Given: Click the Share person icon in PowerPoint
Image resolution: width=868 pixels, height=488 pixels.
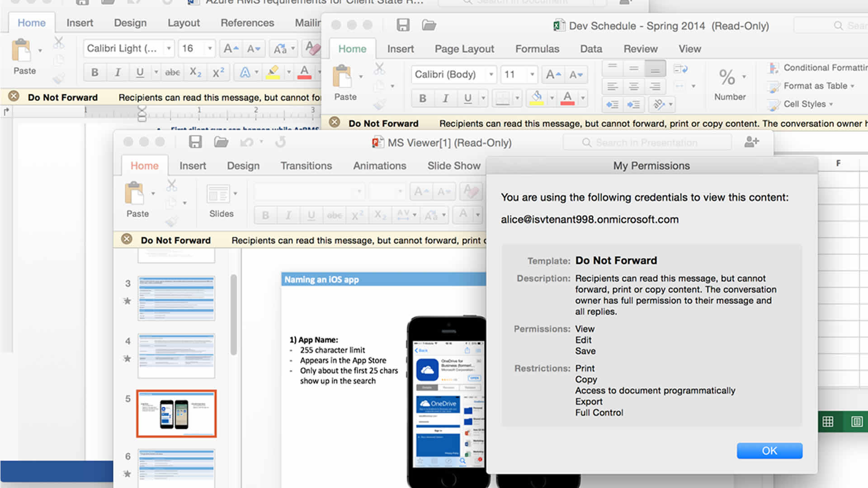Looking at the screenshot, I should 751,142.
